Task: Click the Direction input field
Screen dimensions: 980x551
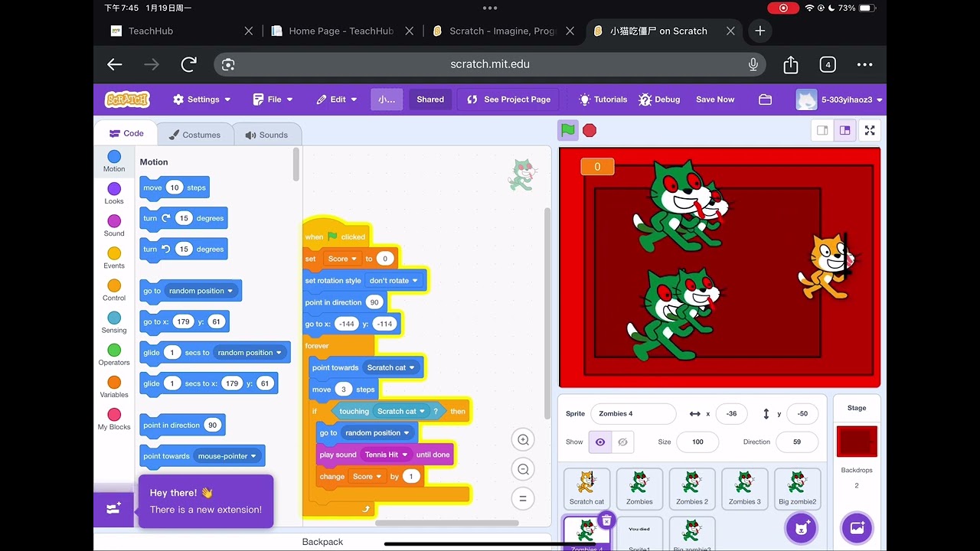Action: (797, 442)
